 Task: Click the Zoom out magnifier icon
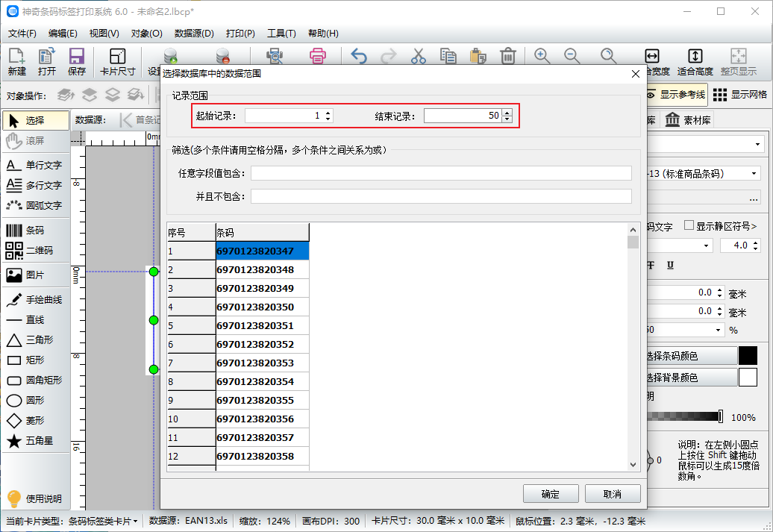coord(572,56)
